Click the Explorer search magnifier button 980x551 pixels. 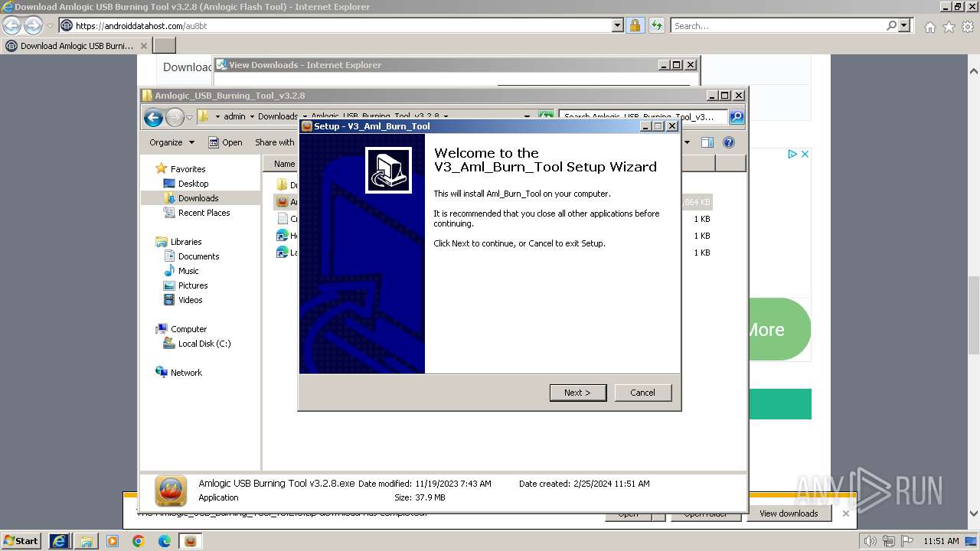point(736,117)
